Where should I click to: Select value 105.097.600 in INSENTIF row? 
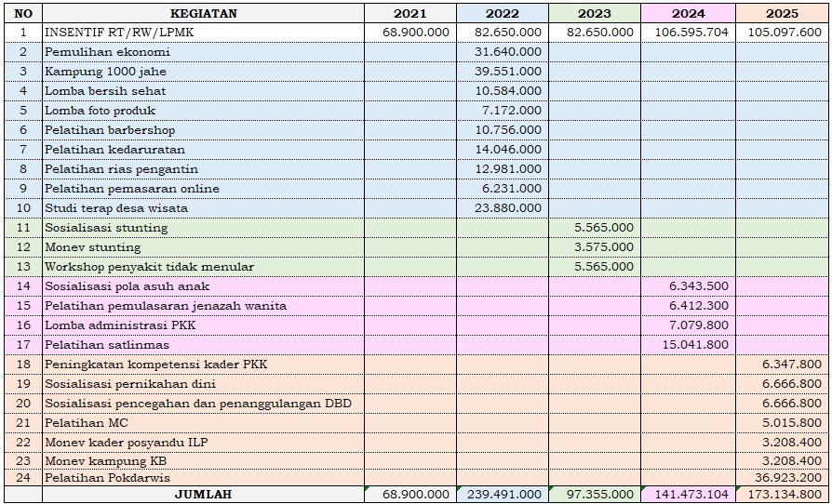tap(785, 33)
